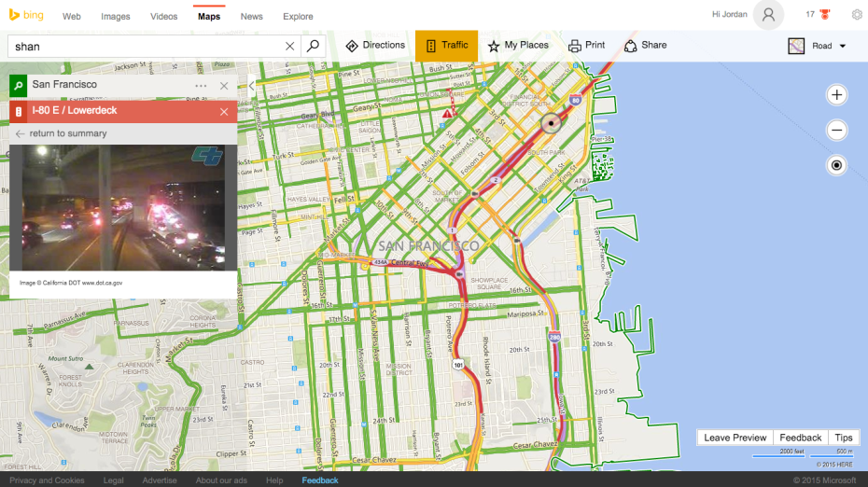The width and height of the screenshot is (868, 487).
Task: Click the traffic incident warning marker
Action: (x=449, y=112)
